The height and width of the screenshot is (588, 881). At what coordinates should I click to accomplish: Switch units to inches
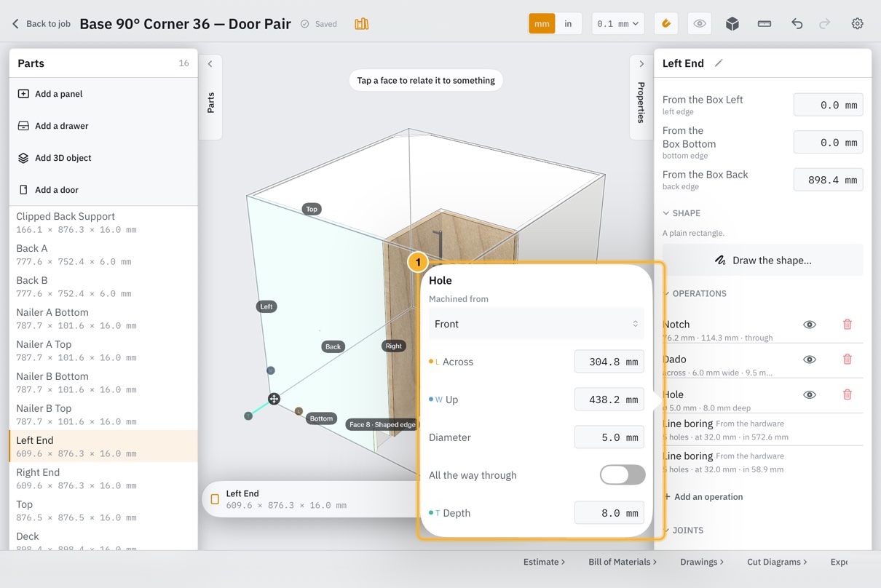568,24
